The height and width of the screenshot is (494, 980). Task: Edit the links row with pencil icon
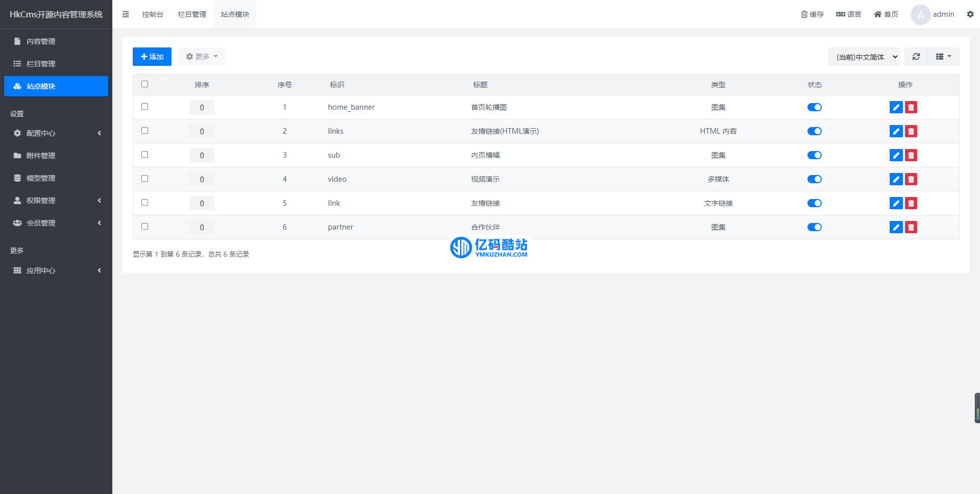click(x=896, y=131)
